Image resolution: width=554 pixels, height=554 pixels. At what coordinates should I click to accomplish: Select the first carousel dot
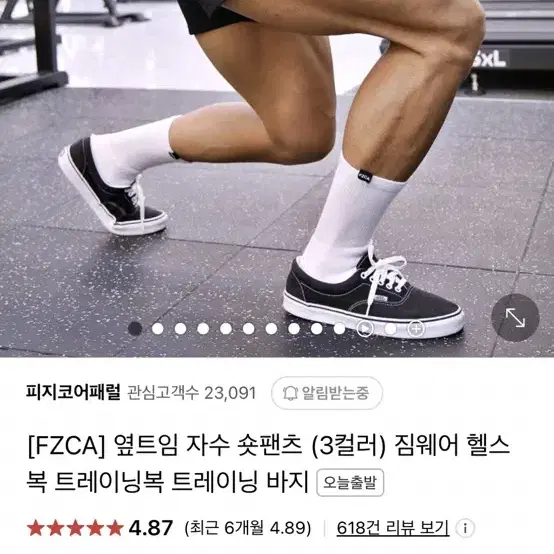point(135,329)
